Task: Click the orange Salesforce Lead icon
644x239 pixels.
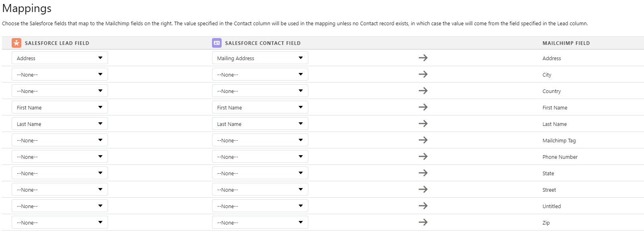Action: (x=16, y=43)
